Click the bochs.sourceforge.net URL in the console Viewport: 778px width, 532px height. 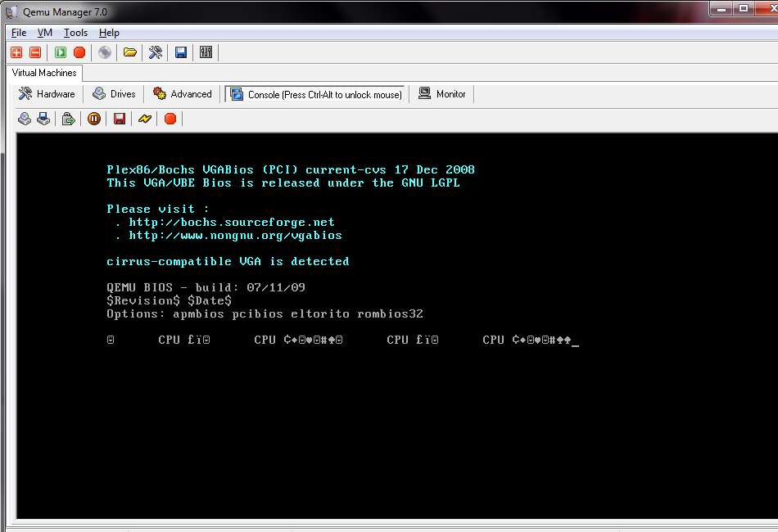[x=232, y=222]
